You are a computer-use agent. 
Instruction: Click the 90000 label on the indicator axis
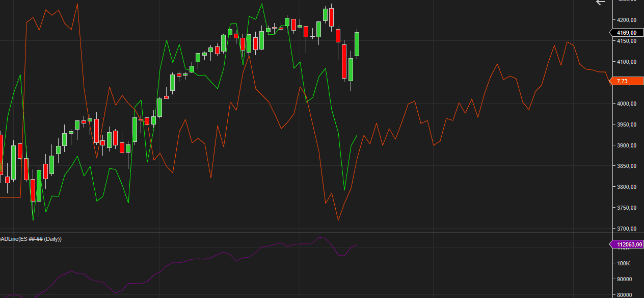[x=625, y=279]
